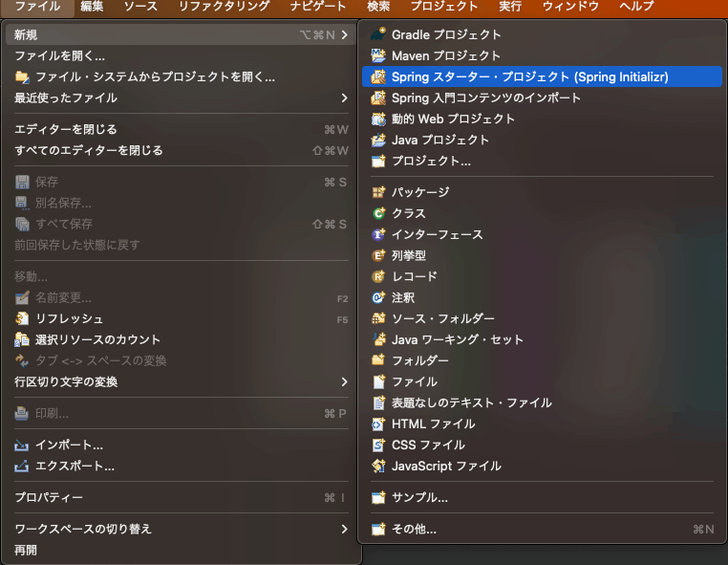This screenshot has width=728, height=565.
Task: Click the インターフェース icon
Action: (378, 234)
